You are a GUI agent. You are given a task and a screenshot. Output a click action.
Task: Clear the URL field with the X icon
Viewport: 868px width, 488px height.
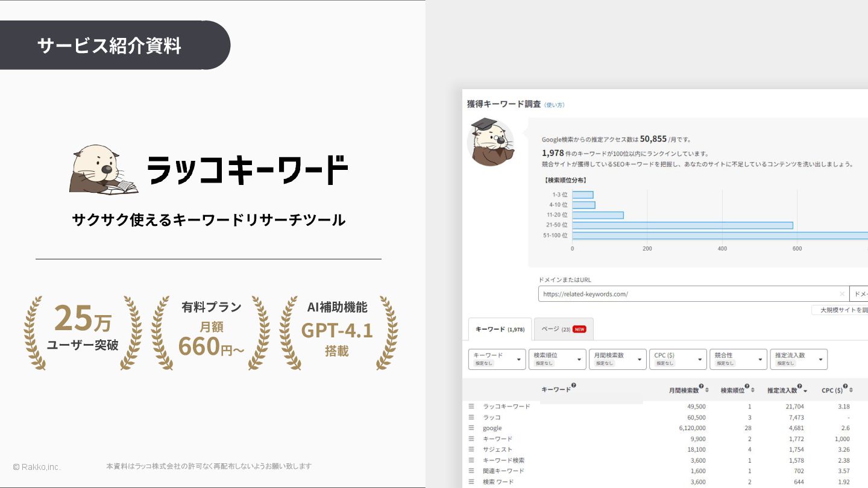842,294
